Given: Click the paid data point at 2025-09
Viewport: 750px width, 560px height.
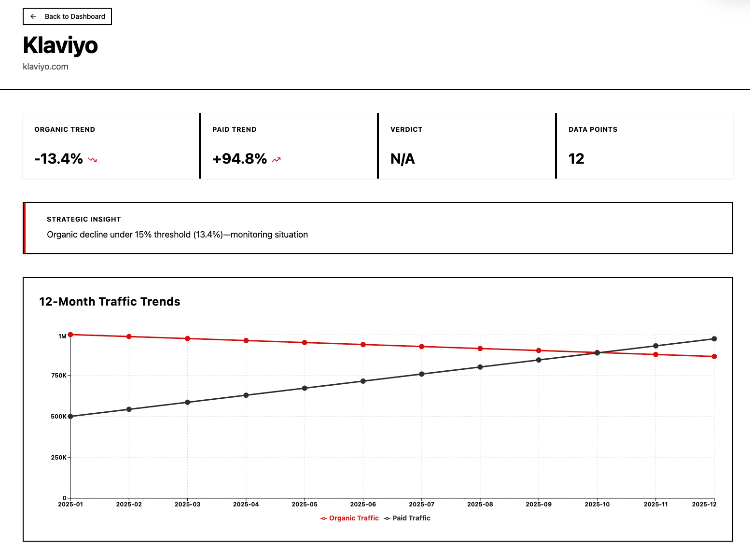Looking at the screenshot, I should pyautogui.click(x=539, y=360).
